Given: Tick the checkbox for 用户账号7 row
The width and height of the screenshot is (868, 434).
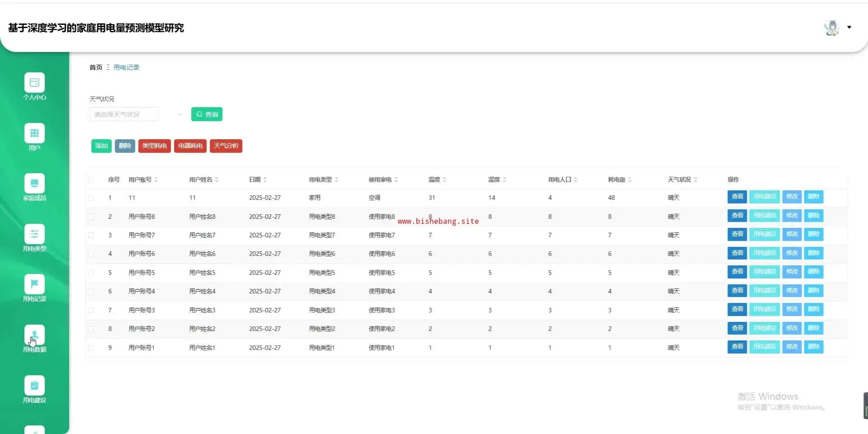Looking at the screenshot, I should pos(91,235).
